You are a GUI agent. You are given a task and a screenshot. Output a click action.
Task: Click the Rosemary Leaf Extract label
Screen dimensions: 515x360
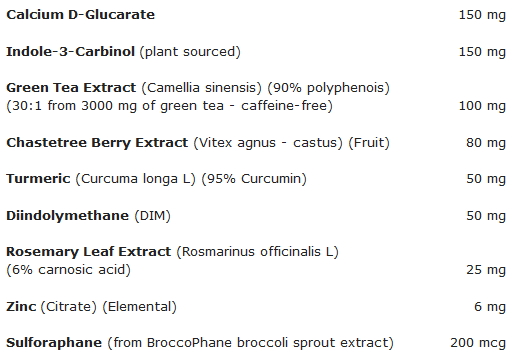[89, 252]
